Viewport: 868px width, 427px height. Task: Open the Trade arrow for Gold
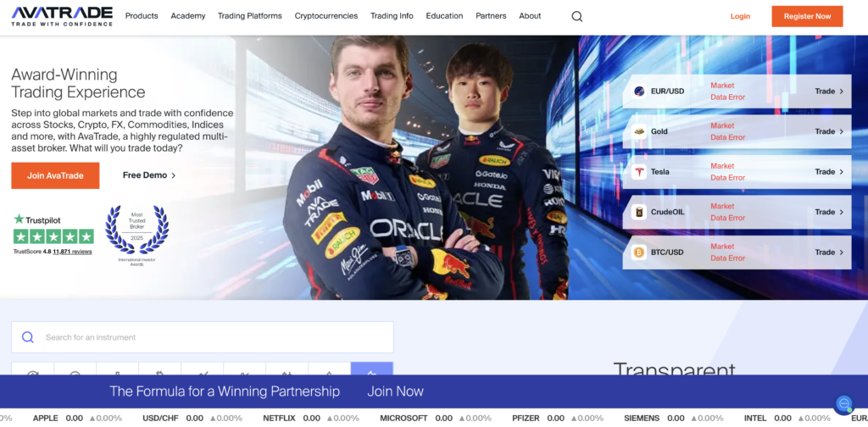pos(829,131)
